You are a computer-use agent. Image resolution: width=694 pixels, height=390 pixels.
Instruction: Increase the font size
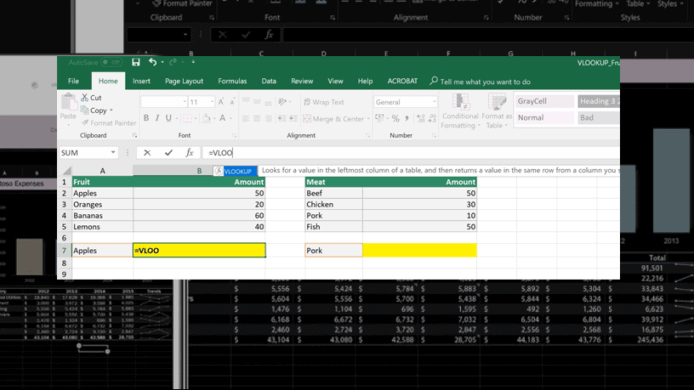click(221, 102)
